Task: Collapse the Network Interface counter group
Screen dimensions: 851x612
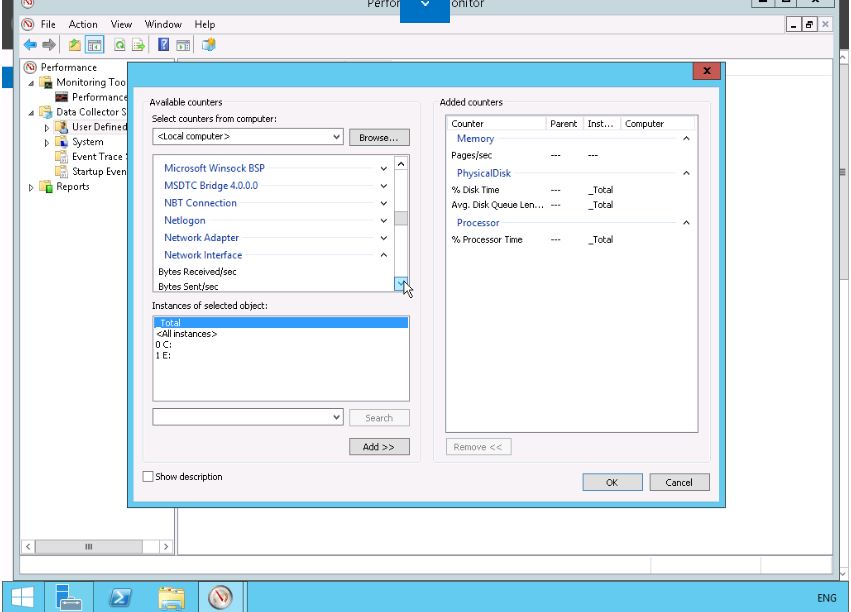Action: click(x=384, y=255)
